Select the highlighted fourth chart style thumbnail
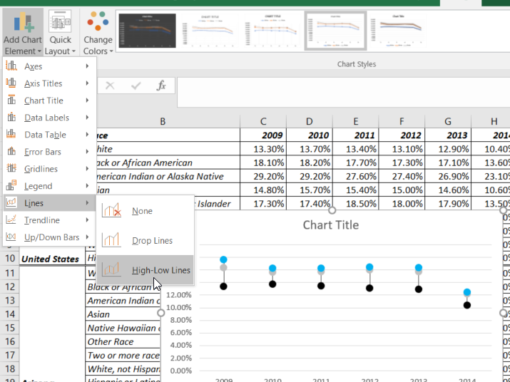 pos(335,30)
